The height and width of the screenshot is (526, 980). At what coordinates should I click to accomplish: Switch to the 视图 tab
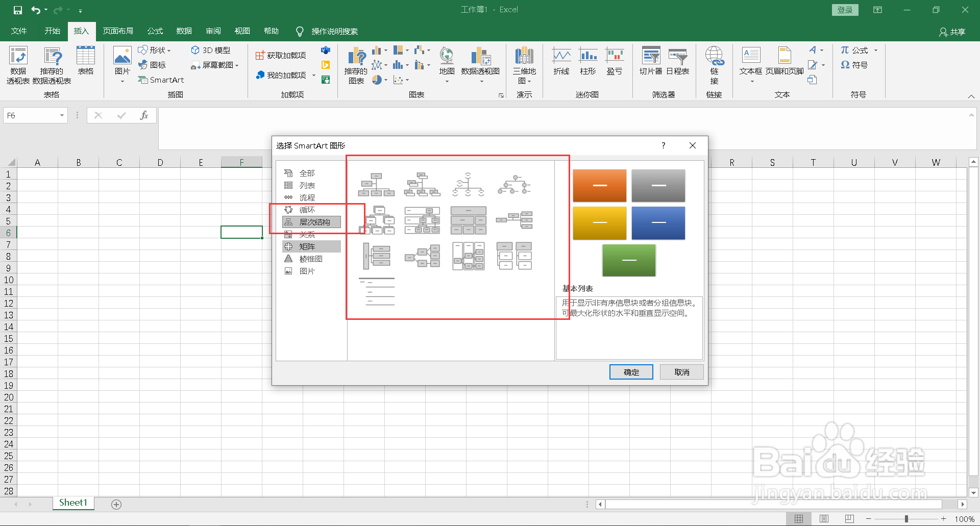tap(242, 31)
